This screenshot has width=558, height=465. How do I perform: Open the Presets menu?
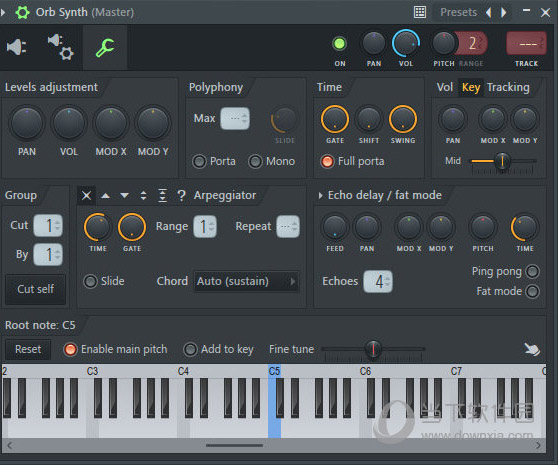click(x=458, y=12)
